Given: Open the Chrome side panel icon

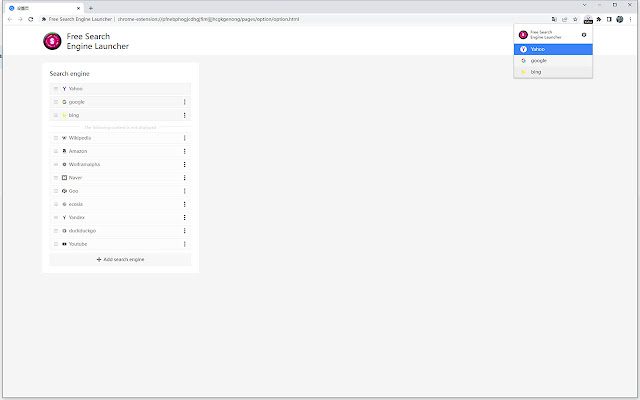Looking at the screenshot, I should tap(609, 19).
